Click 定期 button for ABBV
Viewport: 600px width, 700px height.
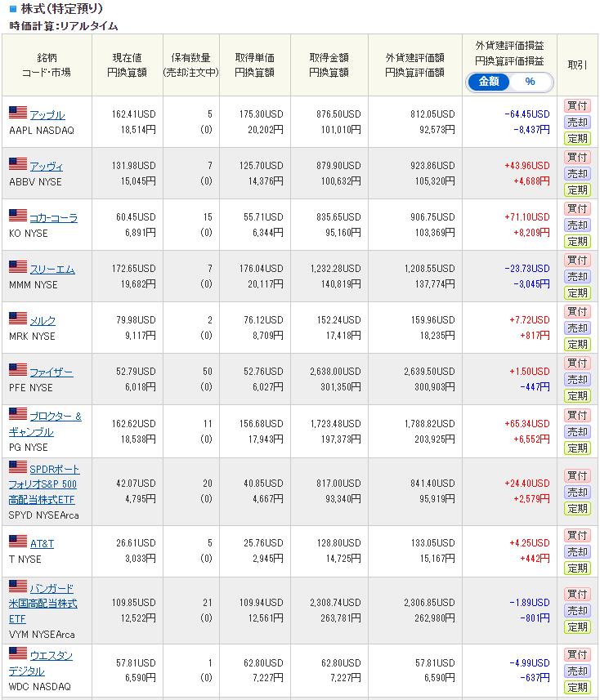[577, 190]
